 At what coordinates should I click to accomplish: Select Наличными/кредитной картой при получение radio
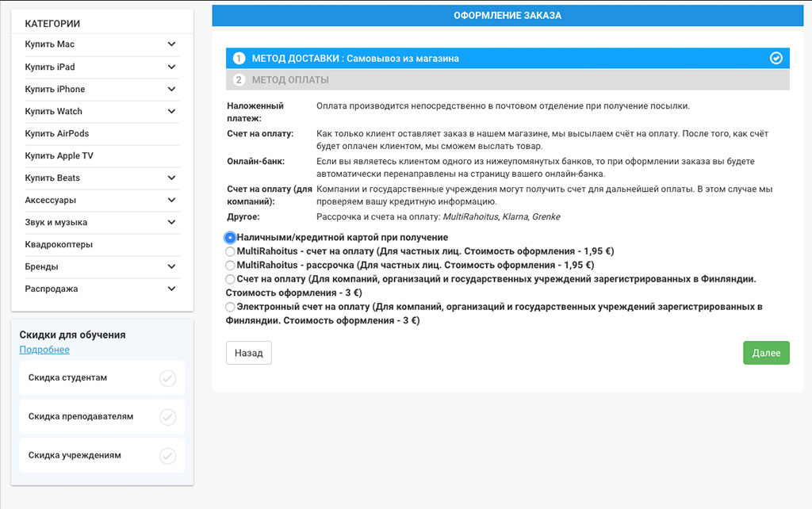[230, 238]
